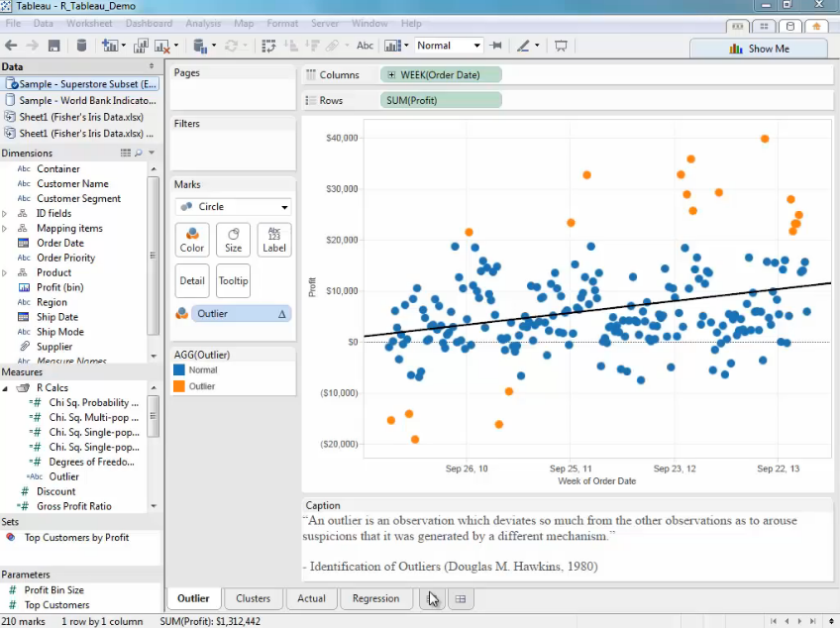Viewport: 840px width, 628px height.
Task: Toggle mark labels with Abc toolbar button
Action: [365, 46]
